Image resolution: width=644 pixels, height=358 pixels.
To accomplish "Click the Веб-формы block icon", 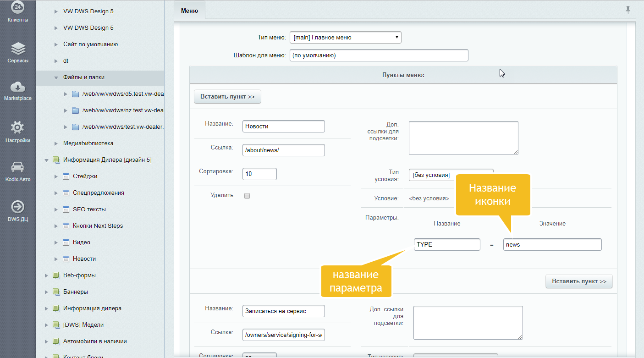I will point(56,275).
